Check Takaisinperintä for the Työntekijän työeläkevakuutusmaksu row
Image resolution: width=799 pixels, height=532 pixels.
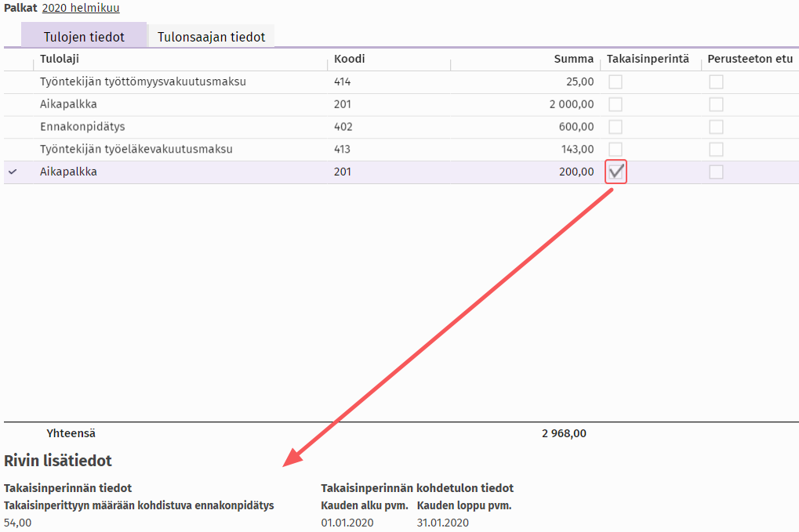pos(616,150)
